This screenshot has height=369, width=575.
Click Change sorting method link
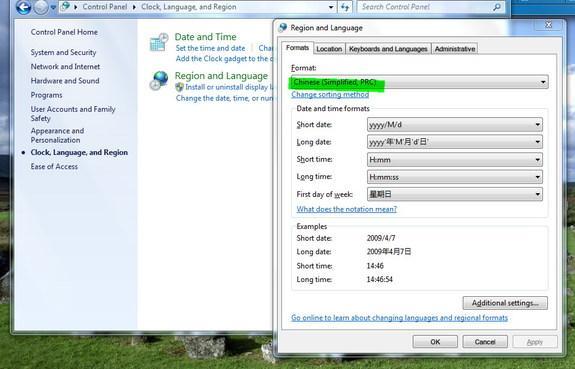[330, 95]
